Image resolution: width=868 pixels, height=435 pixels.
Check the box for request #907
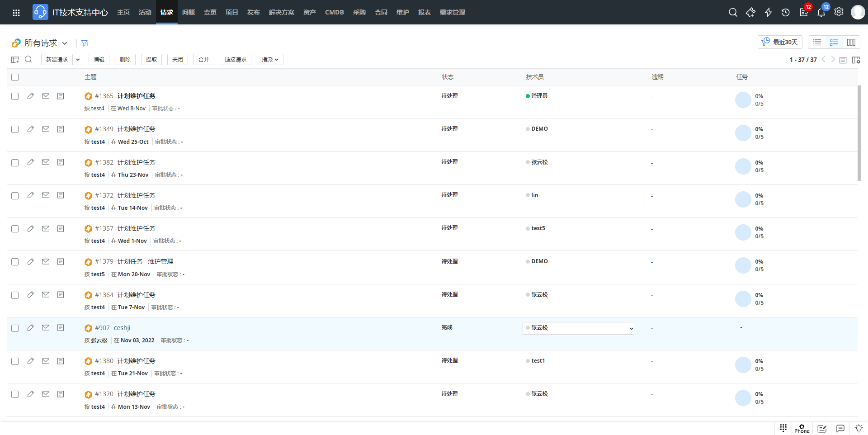click(x=15, y=328)
